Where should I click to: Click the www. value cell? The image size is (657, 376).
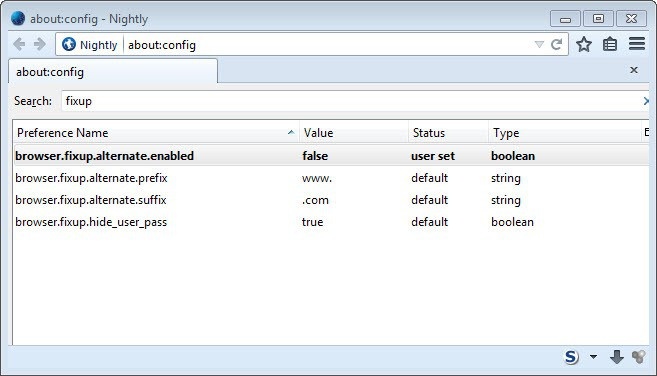(317, 178)
